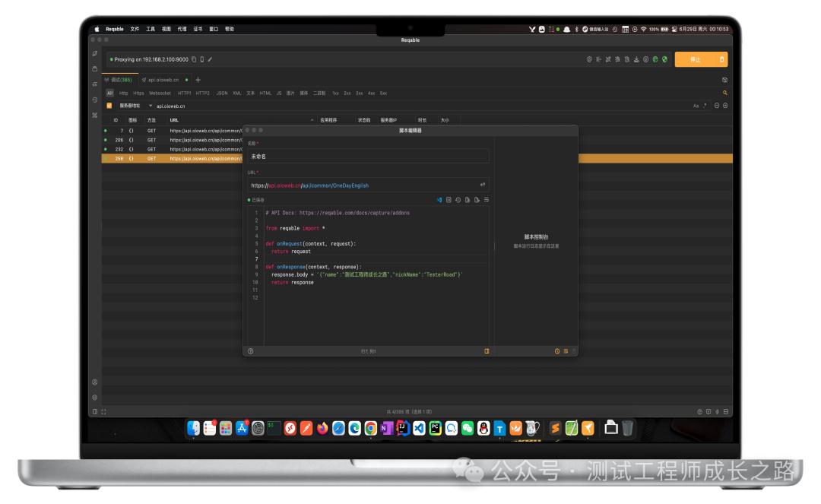Enable the filter checkbox
This screenshot has height=504, width=821.
click(x=109, y=106)
